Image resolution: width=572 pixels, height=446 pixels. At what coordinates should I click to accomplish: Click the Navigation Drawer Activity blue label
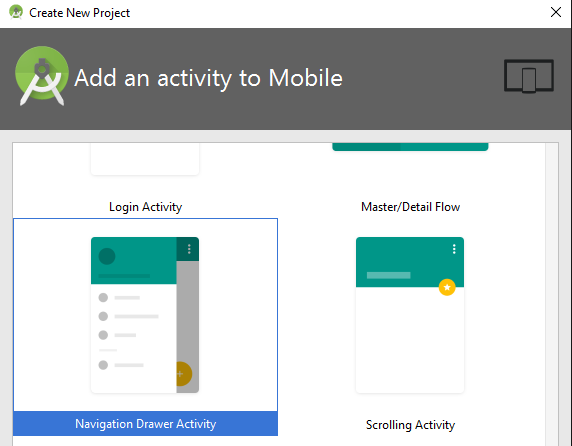coord(146,423)
